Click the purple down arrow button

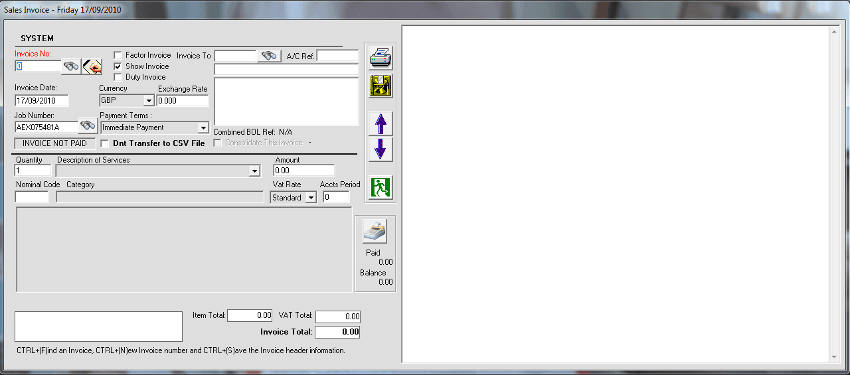(x=381, y=149)
